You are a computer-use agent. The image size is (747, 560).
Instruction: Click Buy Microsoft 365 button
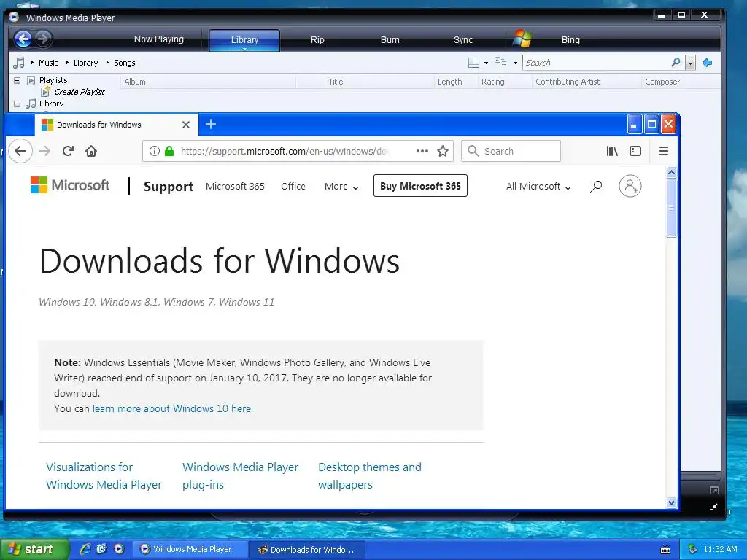tap(420, 186)
